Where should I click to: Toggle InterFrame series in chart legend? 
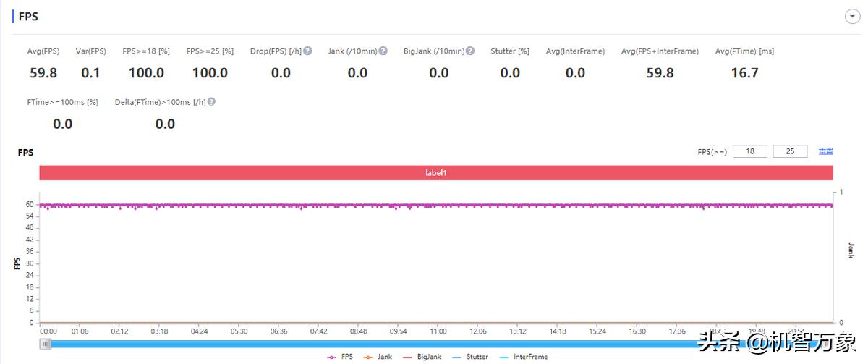coord(523,357)
